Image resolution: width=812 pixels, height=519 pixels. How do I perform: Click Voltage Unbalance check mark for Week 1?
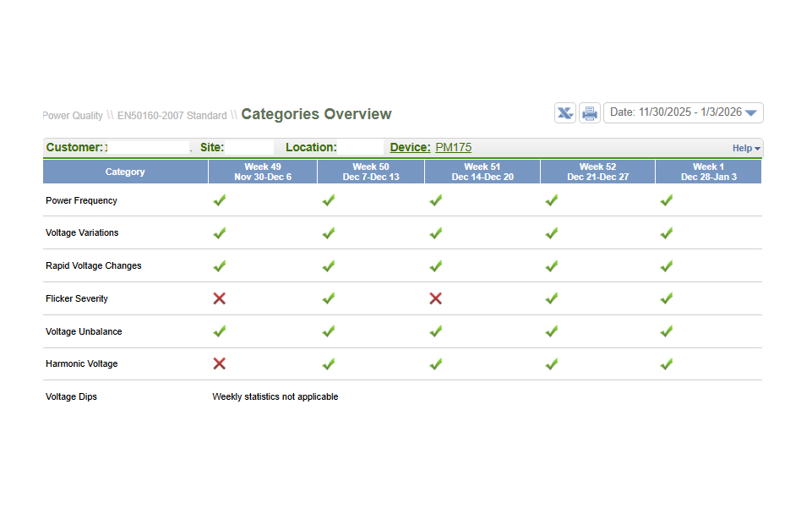tap(667, 331)
